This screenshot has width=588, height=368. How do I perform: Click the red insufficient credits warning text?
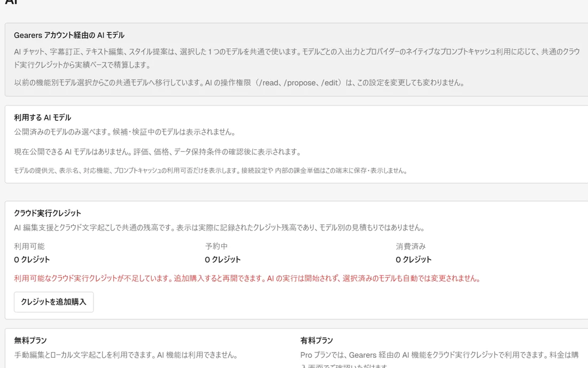[x=247, y=278]
